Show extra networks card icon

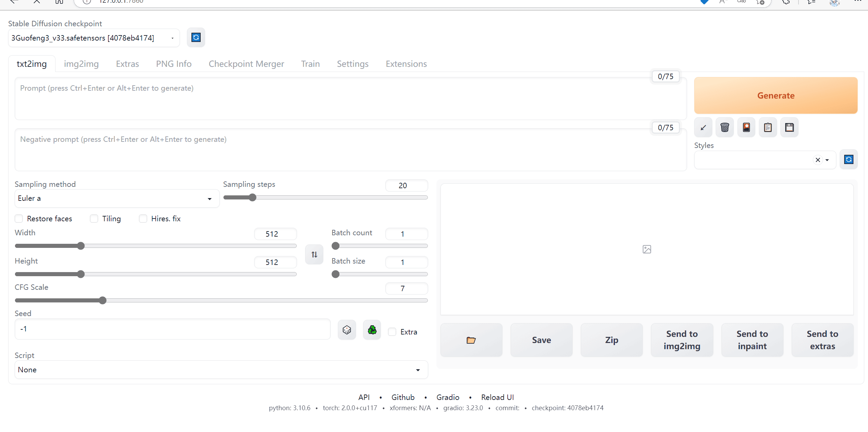pyautogui.click(x=746, y=128)
